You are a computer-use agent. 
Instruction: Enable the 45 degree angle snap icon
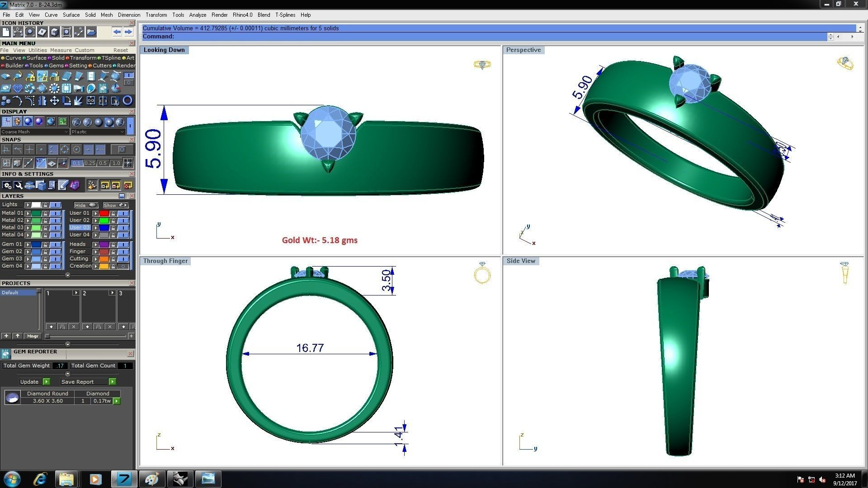pyautogui.click(x=41, y=163)
